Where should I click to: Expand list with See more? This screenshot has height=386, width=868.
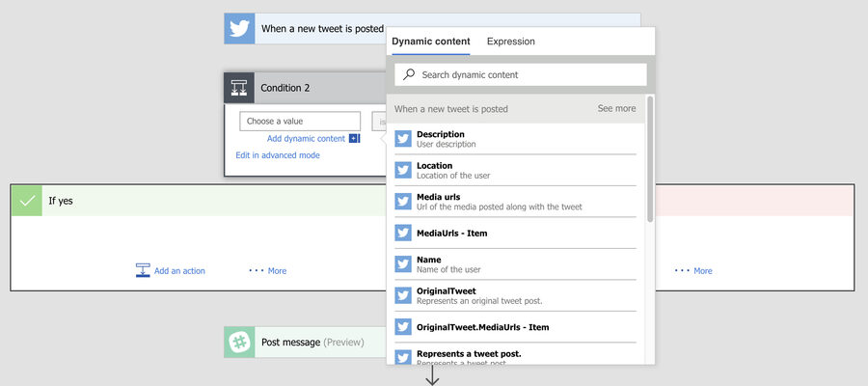click(x=616, y=109)
